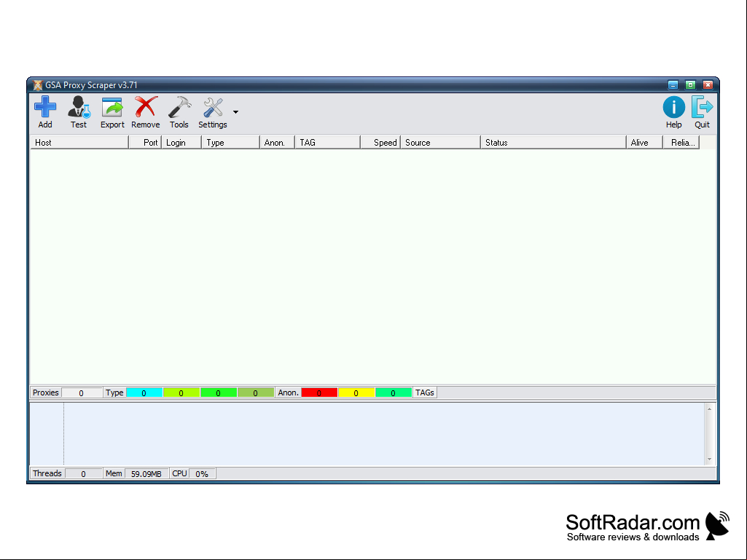Viewport: 747px width, 560px height.
Task: Click the olive green Type count swatch
Action: (x=255, y=393)
